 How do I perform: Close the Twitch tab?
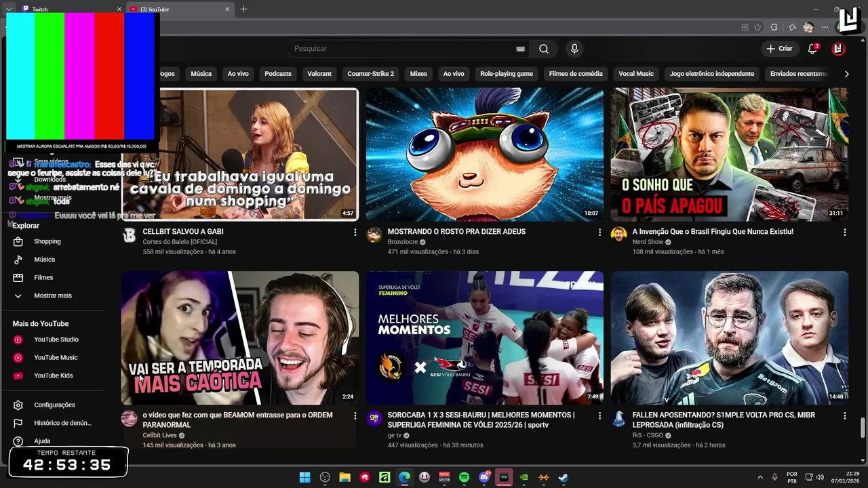point(119,9)
